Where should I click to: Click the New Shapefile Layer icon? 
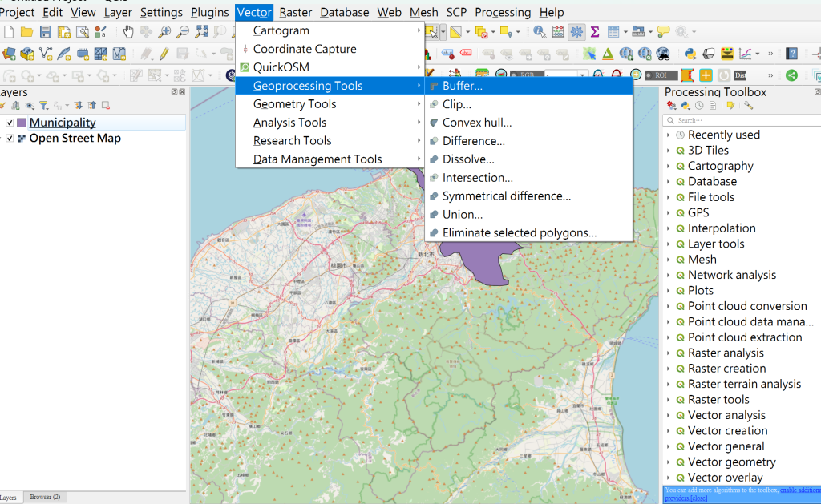(x=46, y=54)
